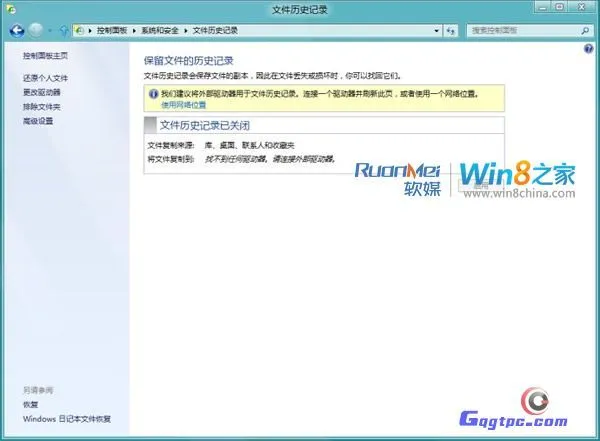The height and width of the screenshot is (441, 600).
Task: Open 控制面板主页 in the sidebar
Action: coord(45,56)
